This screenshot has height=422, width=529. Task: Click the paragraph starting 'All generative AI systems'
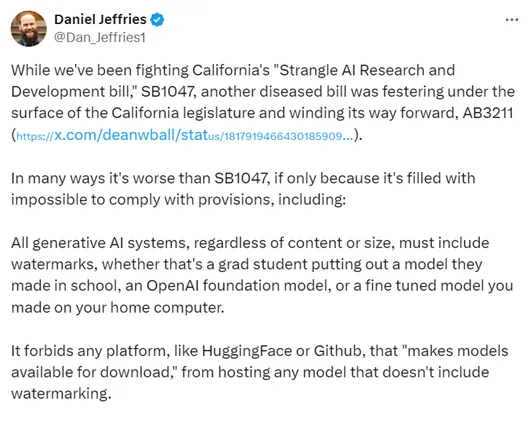click(262, 275)
